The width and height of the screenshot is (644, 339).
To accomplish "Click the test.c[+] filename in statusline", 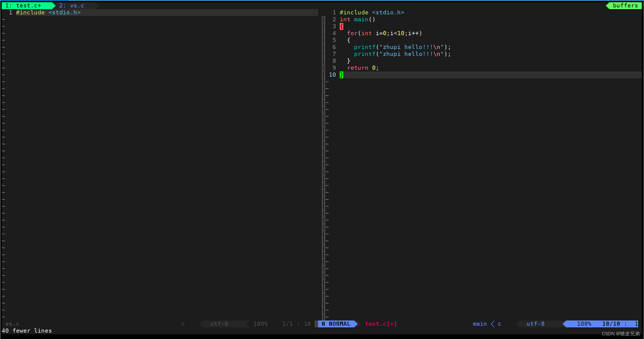I will click(381, 324).
